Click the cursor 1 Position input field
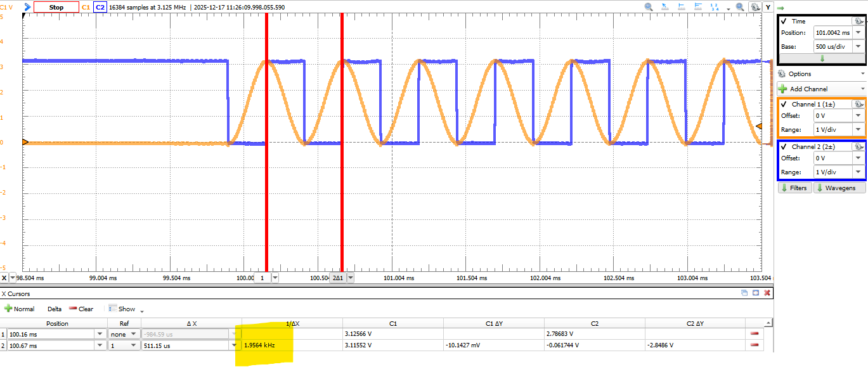The width and height of the screenshot is (868, 367). 51,333
